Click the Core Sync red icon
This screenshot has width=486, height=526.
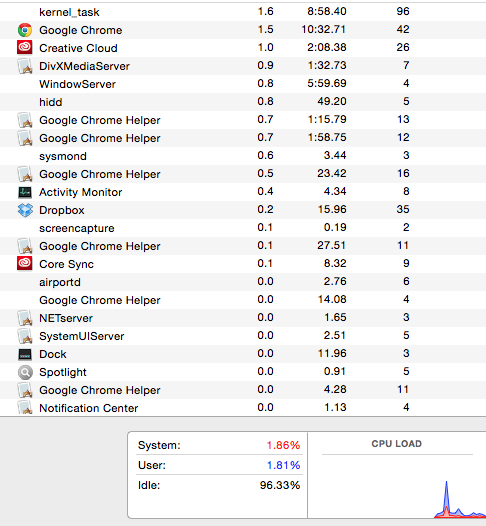tap(25, 264)
